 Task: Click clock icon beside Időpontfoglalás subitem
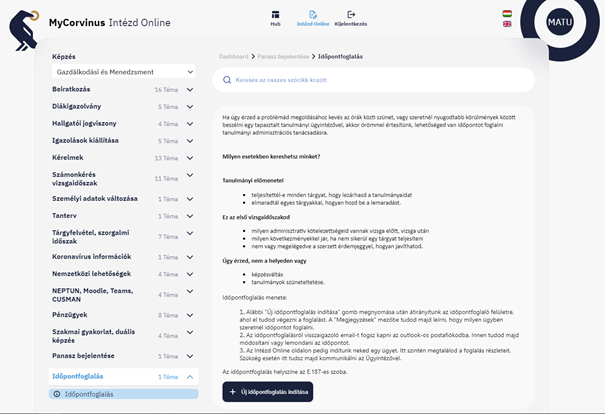click(57, 394)
